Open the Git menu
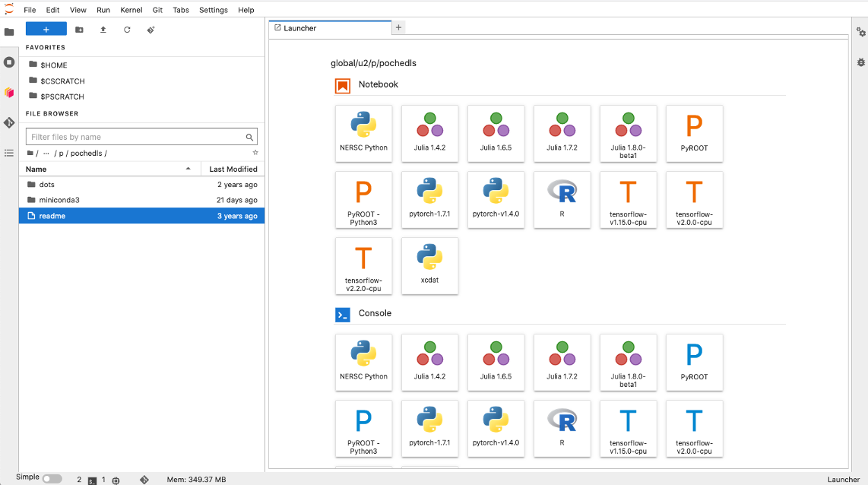The height and width of the screenshot is (485, 868). (x=158, y=10)
